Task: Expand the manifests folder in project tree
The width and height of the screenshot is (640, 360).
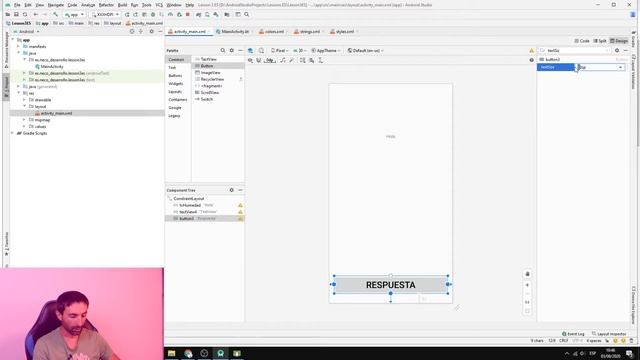Action: click(18, 47)
